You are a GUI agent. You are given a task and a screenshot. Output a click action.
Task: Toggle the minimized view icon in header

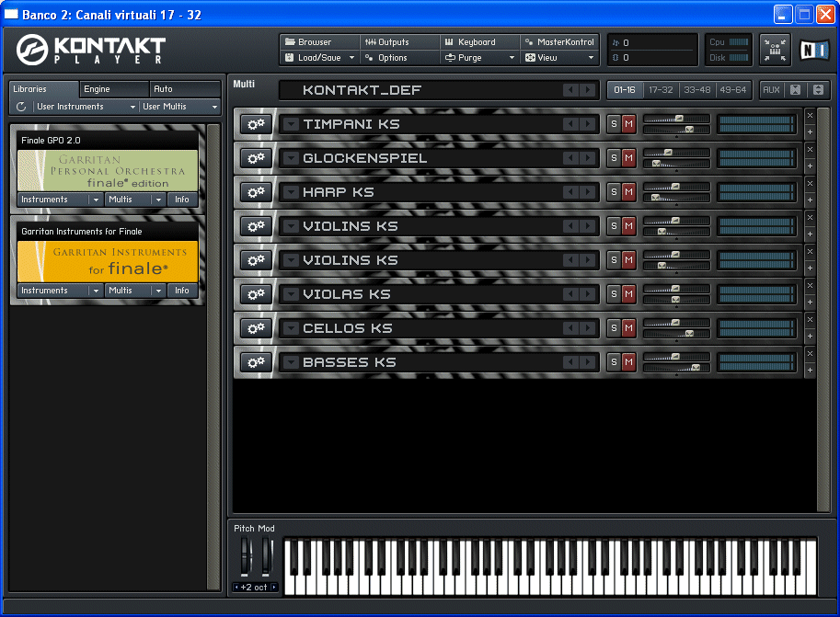[776, 50]
